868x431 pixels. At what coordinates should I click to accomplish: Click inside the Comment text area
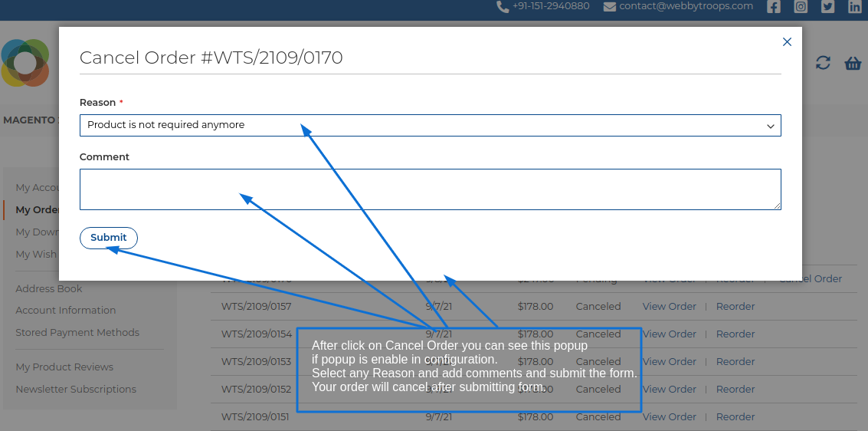[430, 189]
